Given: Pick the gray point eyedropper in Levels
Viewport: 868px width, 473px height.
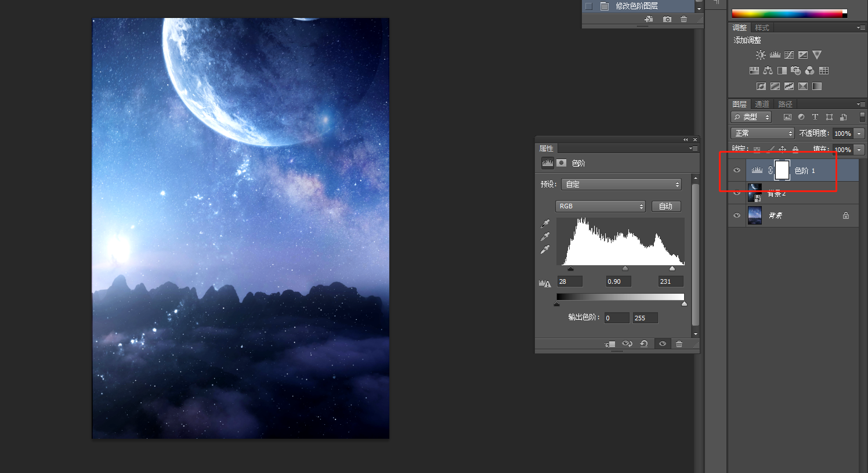Looking at the screenshot, I should [545, 236].
